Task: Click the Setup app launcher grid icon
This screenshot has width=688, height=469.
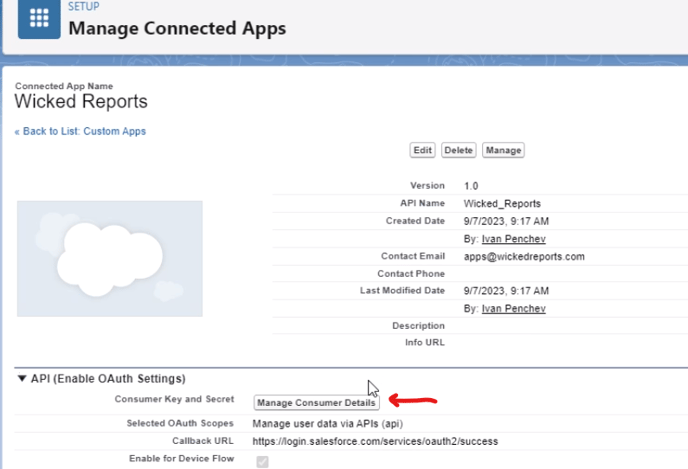Action: 39,18
